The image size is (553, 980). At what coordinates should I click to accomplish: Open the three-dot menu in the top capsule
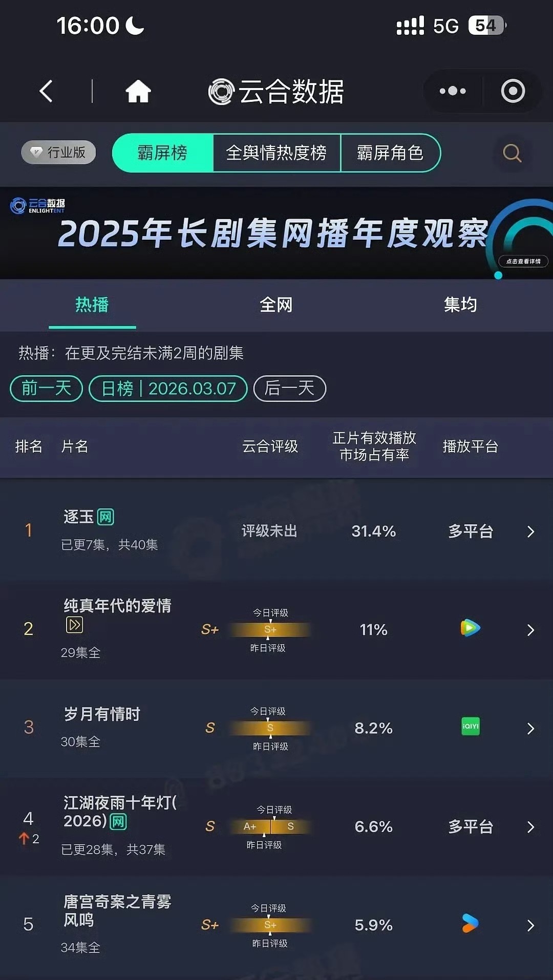tap(452, 91)
